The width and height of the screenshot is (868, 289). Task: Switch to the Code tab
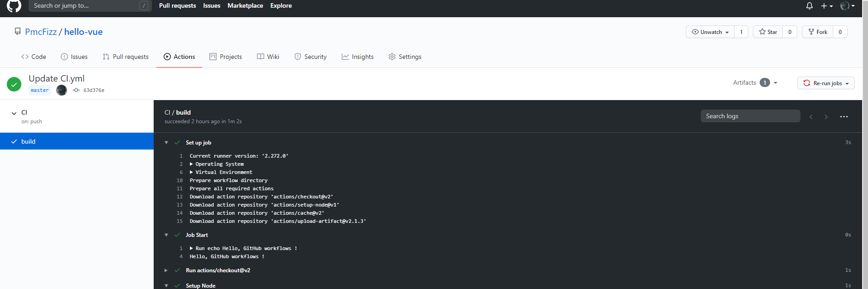(x=34, y=57)
